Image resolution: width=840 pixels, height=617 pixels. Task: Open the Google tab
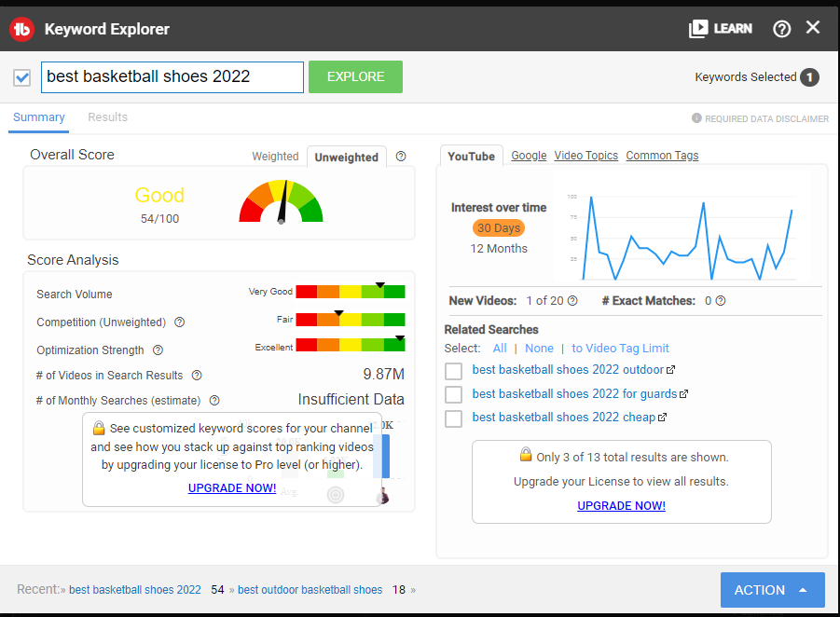pyautogui.click(x=529, y=156)
